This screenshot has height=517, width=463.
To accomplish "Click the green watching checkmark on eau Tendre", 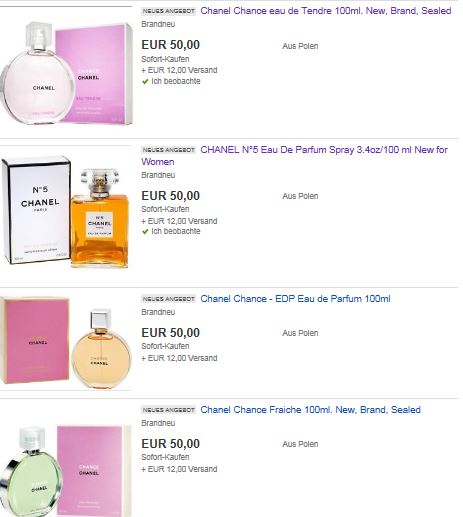I will pyautogui.click(x=145, y=81).
